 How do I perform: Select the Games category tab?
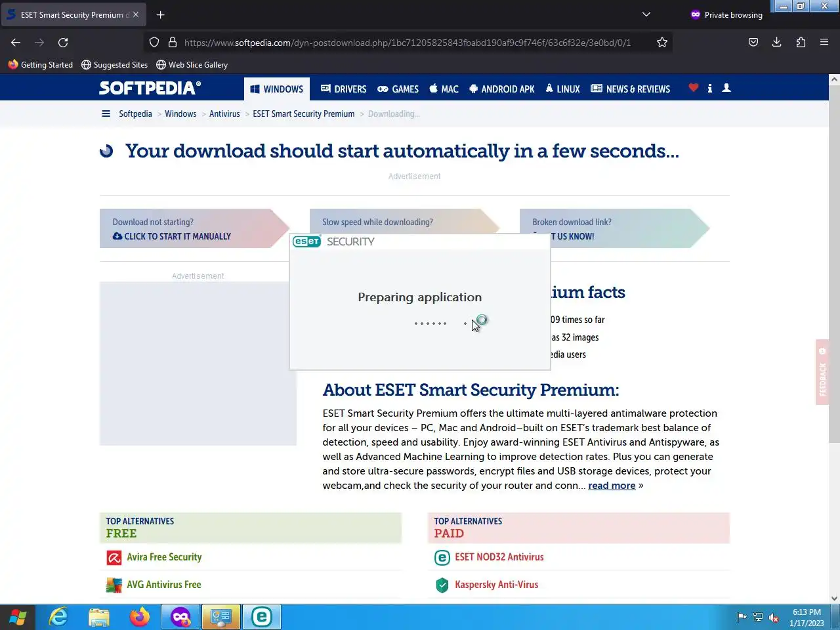398,89
